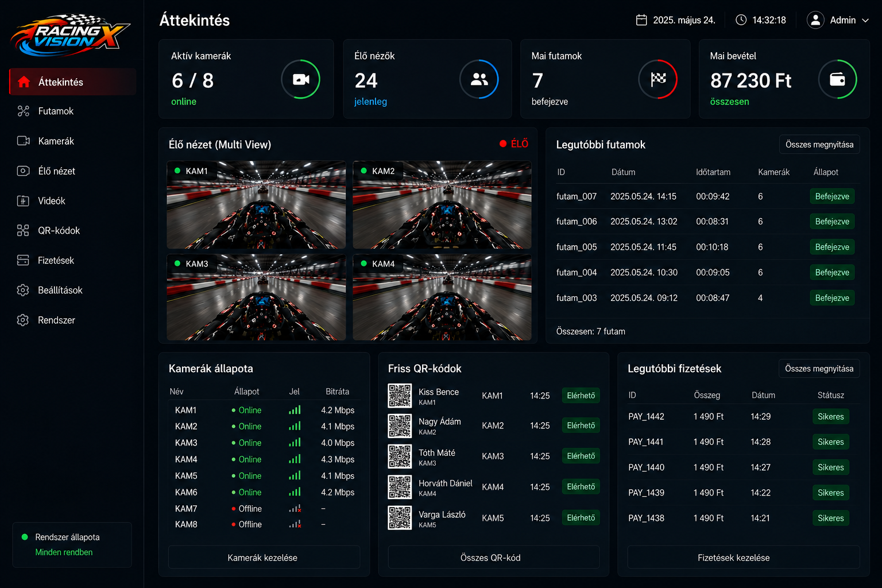Click the Fizetések card icon in sidebar
The width and height of the screenshot is (882, 588).
pos(23,261)
